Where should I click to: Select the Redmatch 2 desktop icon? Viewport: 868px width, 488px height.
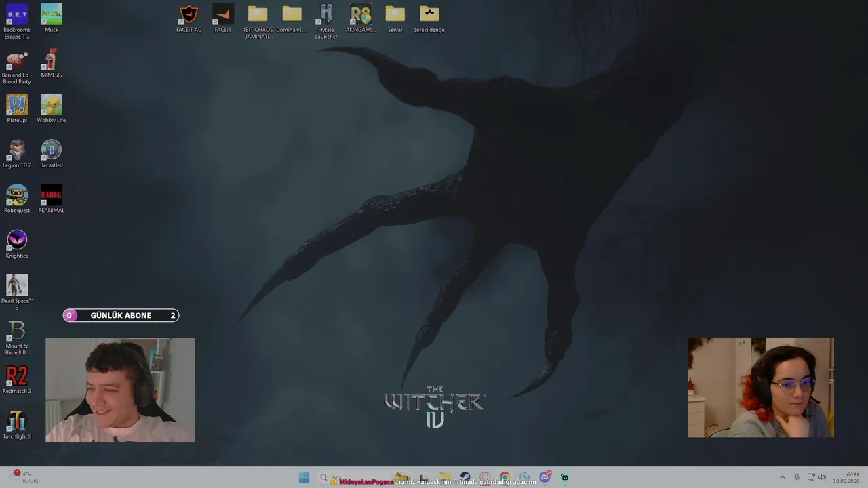17,380
